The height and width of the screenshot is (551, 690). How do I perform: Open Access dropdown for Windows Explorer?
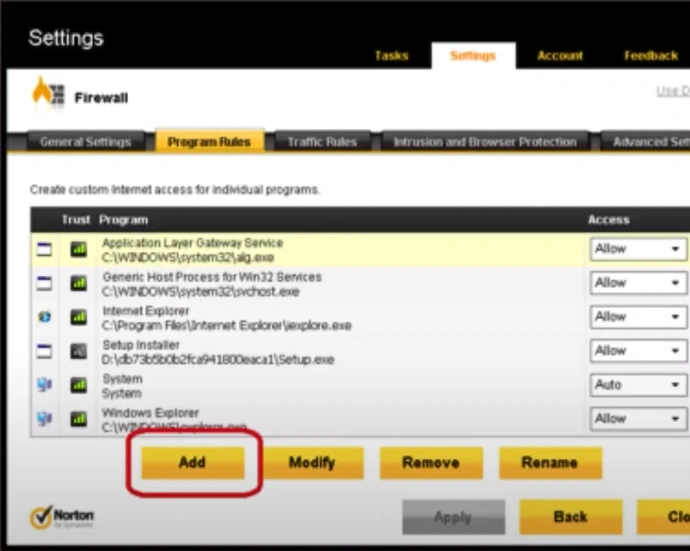click(x=638, y=419)
